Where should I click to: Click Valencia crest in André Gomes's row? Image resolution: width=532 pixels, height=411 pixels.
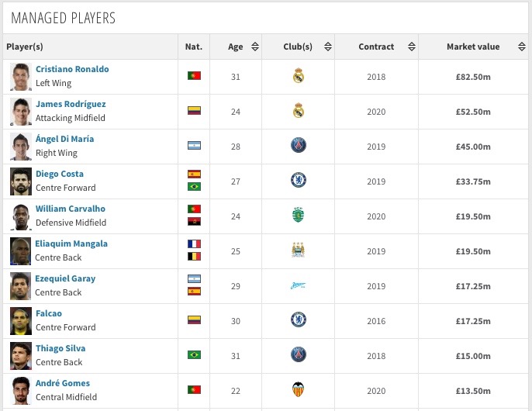click(299, 390)
